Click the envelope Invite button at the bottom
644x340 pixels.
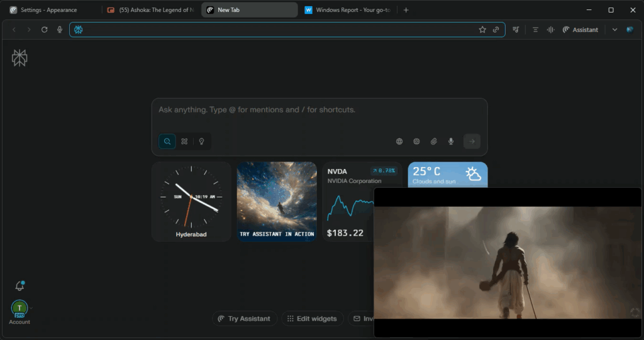(362, 319)
